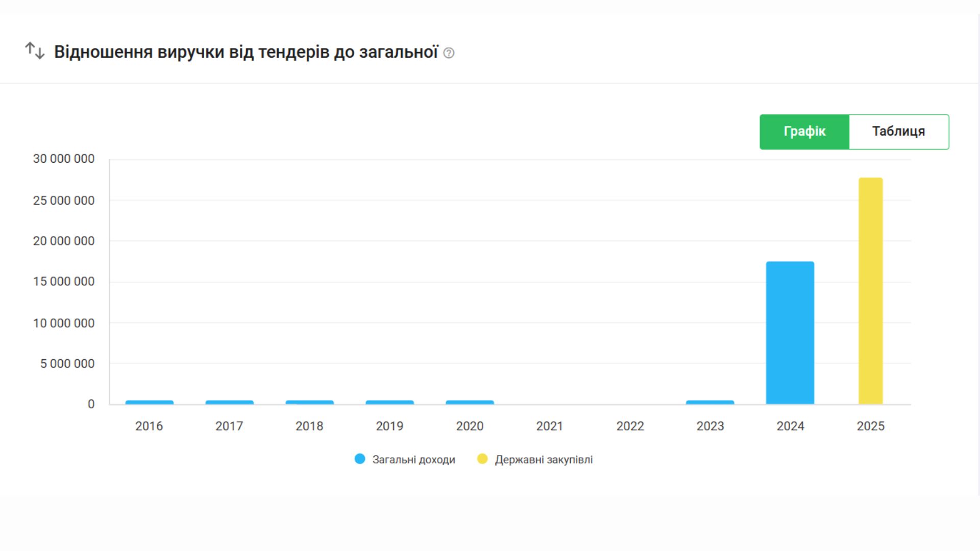The image size is (980, 551).
Task: Click the 30 000 000 y-axis label
Action: (x=64, y=159)
